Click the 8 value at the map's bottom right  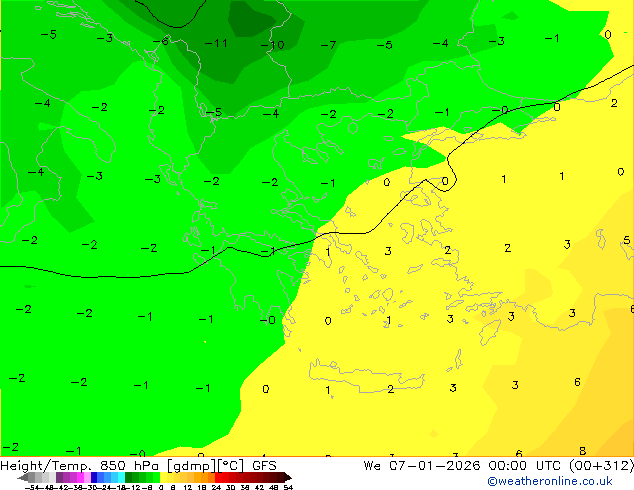pos(582,450)
